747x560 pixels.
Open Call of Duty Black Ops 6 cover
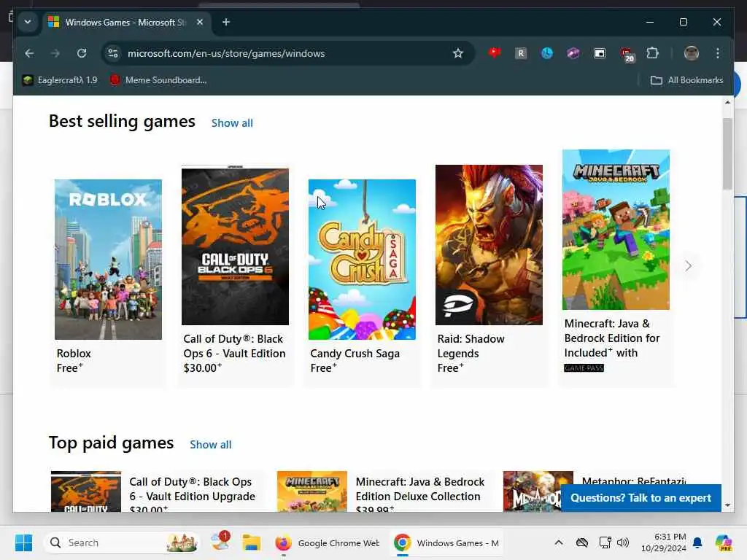[235, 246]
